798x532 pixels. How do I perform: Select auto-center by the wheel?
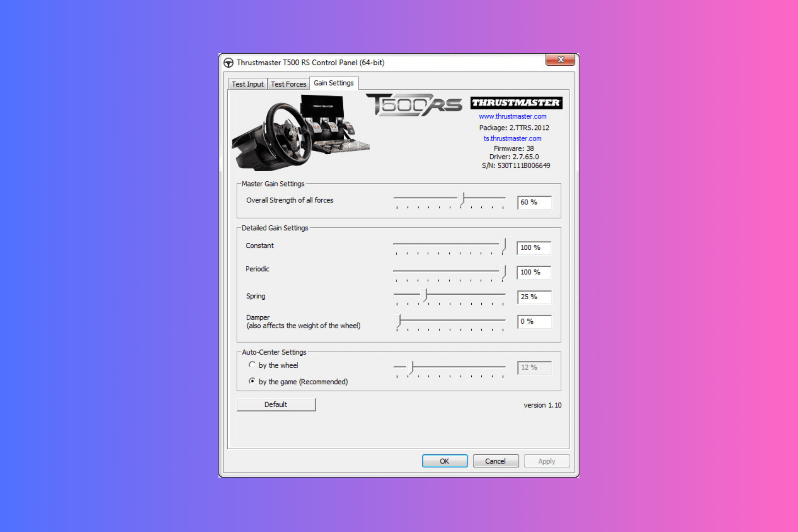click(x=252, y=365)
